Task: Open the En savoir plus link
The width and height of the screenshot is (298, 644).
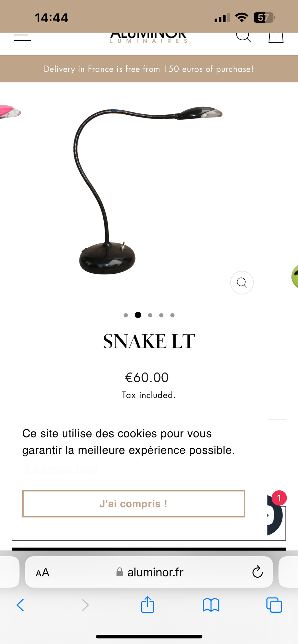Action: [x=61, y=469]
